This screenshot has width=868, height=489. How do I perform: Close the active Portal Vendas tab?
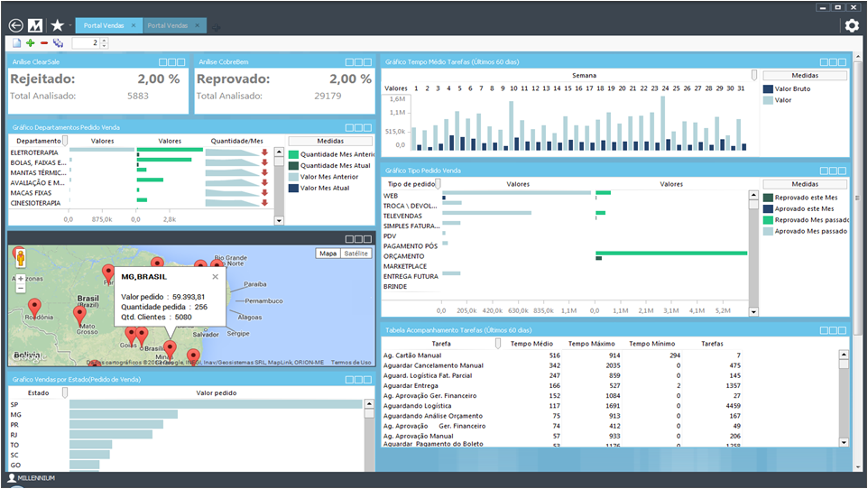tap(134, 25)
